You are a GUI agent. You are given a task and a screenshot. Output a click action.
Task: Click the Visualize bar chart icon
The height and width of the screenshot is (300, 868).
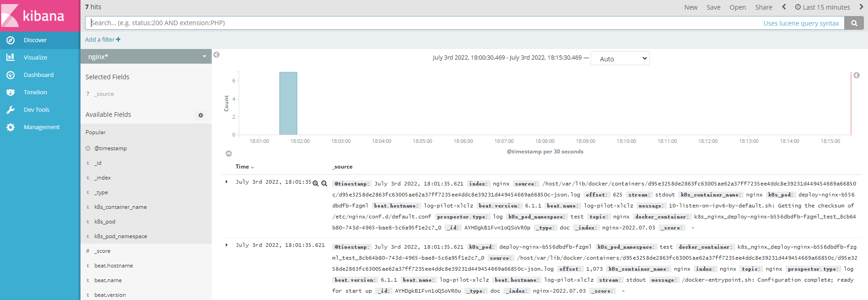pos(11,57)
